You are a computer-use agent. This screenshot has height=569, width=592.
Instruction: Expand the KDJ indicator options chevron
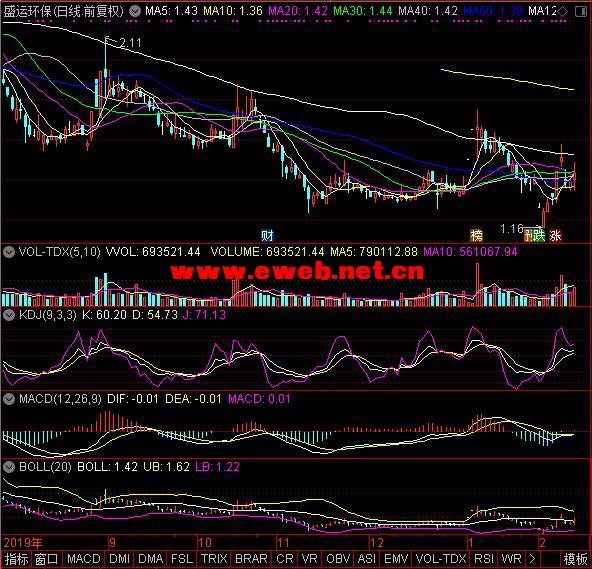pyautogui.click(x=9, y=315)
